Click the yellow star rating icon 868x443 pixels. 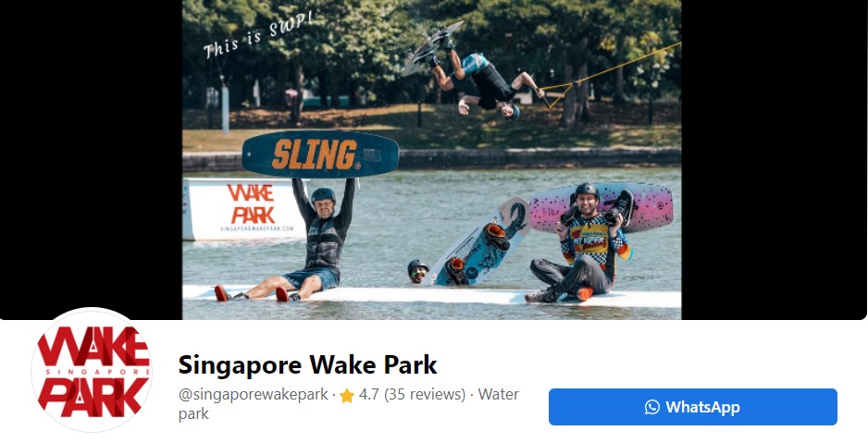(x=347, y=396)
